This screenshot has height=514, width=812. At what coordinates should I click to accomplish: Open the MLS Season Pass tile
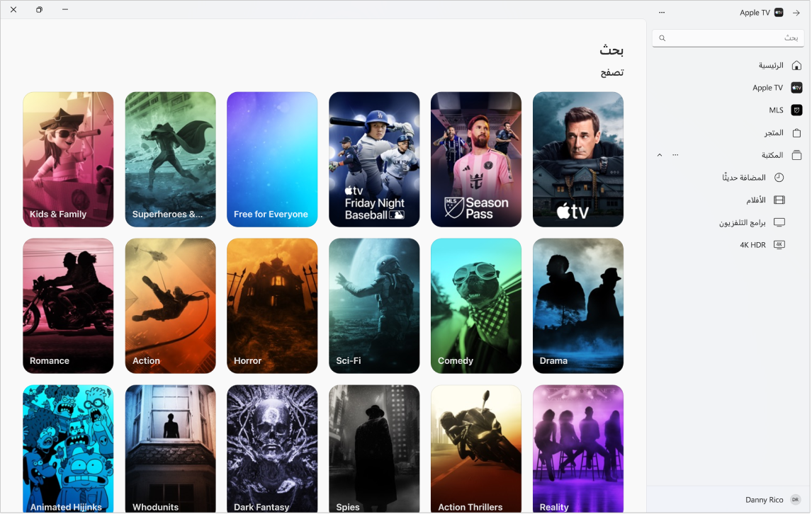click(476, 159)
